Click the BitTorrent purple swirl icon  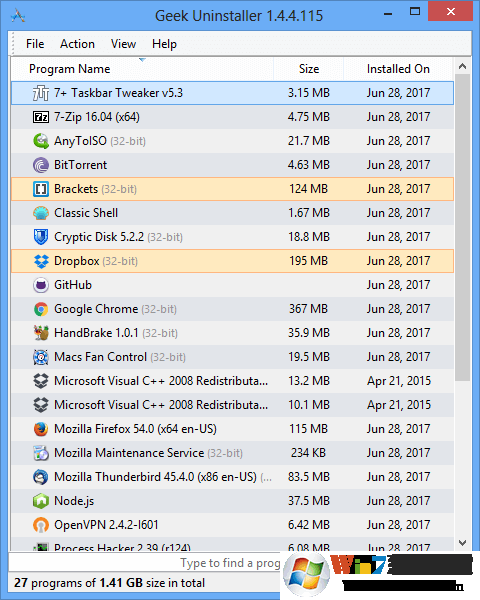tap(41, 165)
